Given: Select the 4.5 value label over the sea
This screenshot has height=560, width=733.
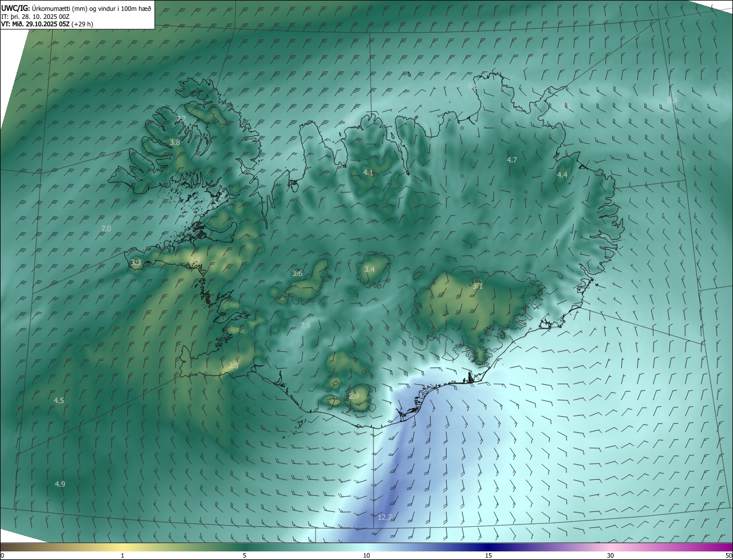Looking at the screenshot, I should tap(59, 400).
